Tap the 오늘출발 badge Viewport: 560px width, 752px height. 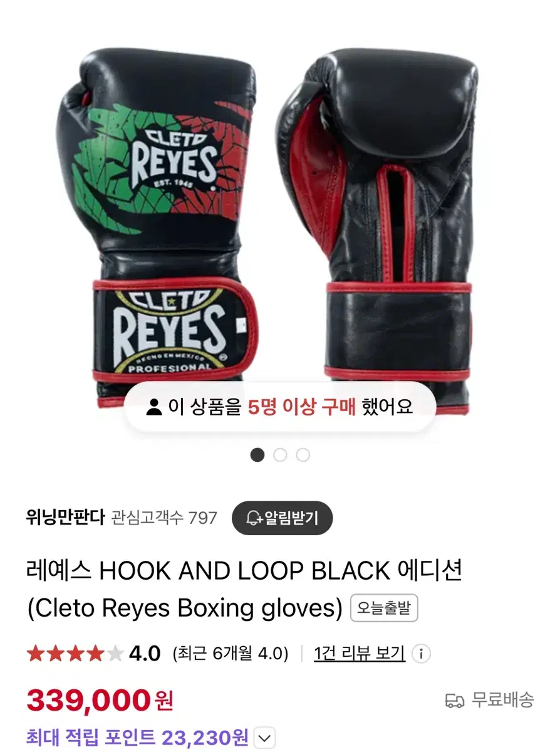point(384,608)
